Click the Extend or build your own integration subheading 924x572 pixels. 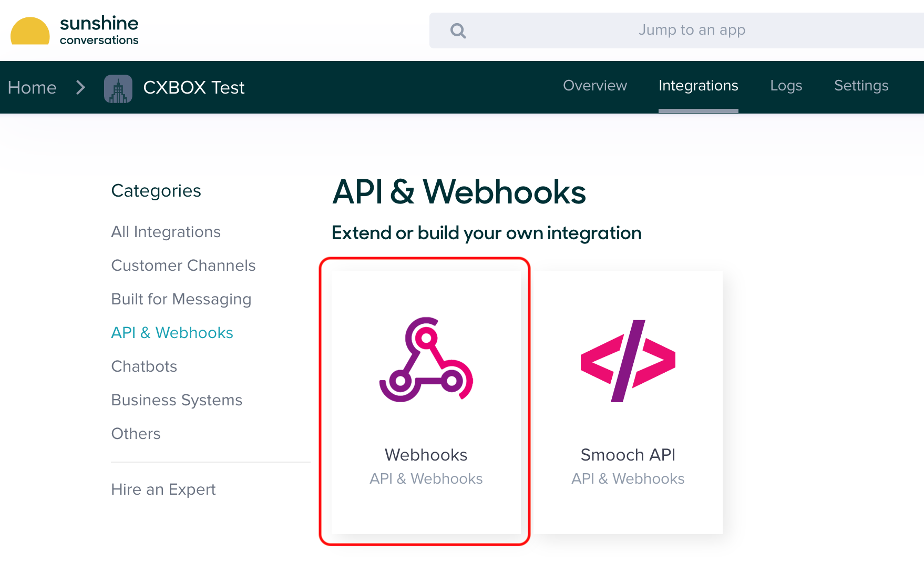tap(487, 233)
